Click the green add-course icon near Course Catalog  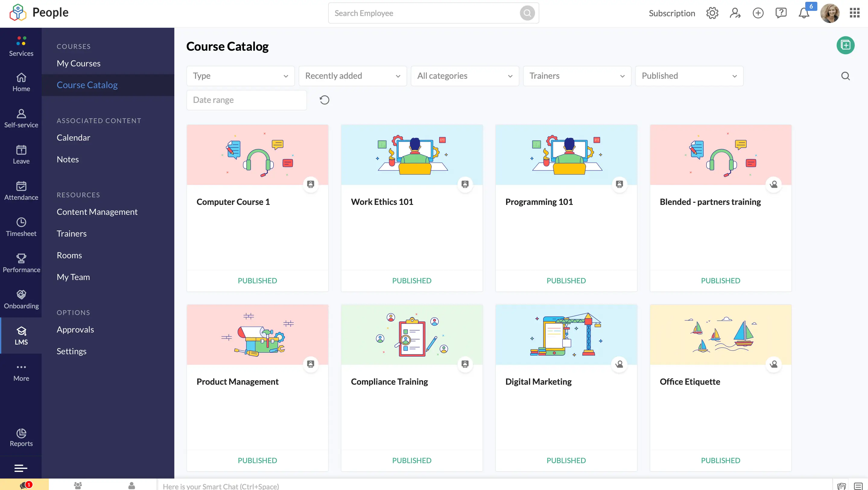click(x=845, y=45)
